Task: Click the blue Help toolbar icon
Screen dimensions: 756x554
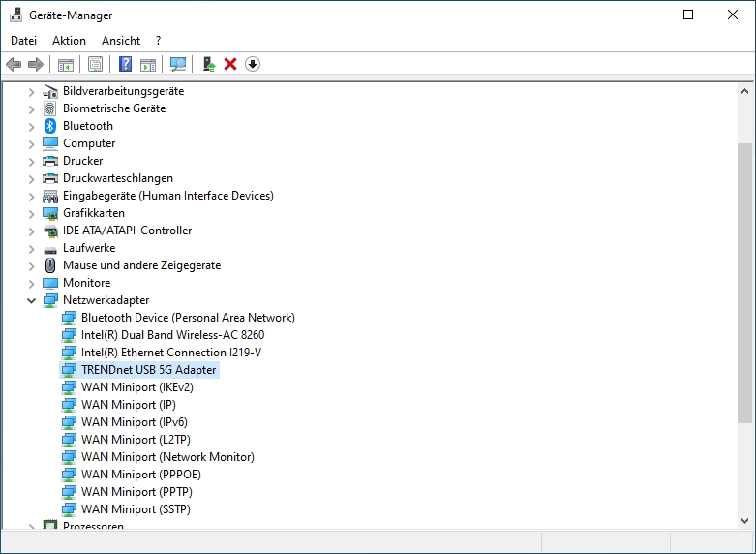Action: 126,64
